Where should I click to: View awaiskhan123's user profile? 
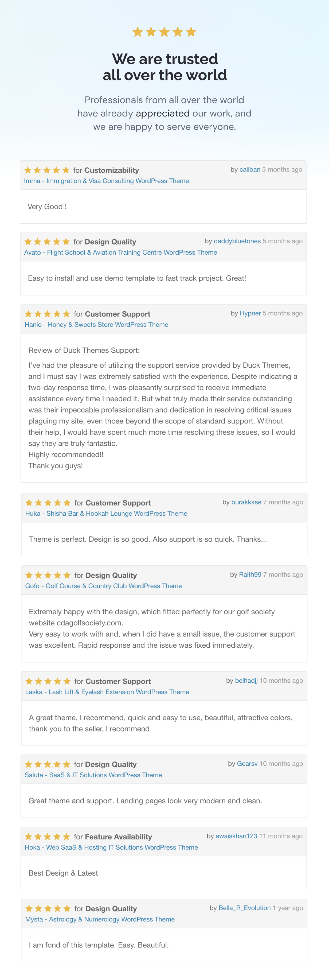coord(236,835)
